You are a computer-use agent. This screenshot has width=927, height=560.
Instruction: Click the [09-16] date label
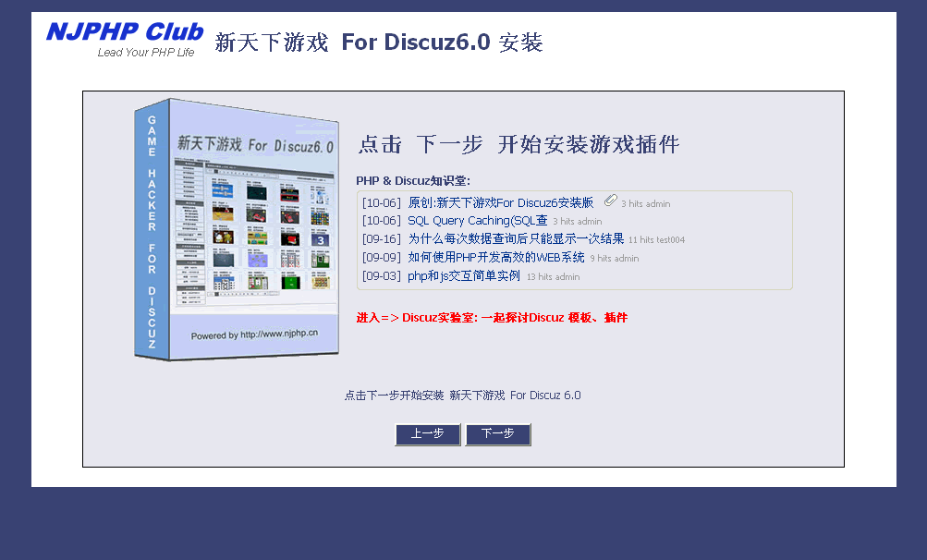tap(382, 239)
